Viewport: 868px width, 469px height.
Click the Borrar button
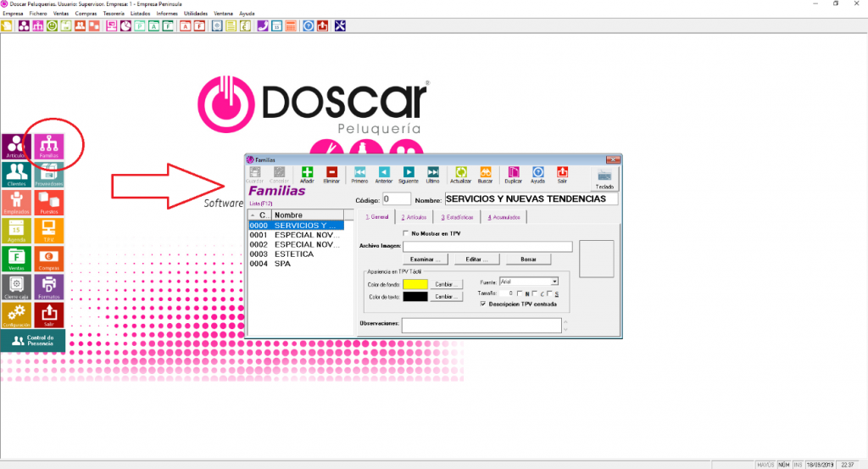(x=528, y=260)
